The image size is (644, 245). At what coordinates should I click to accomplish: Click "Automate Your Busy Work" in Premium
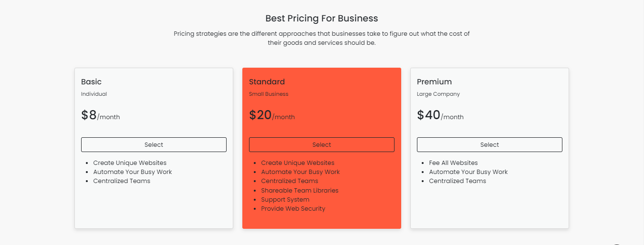tap(468, 172)
